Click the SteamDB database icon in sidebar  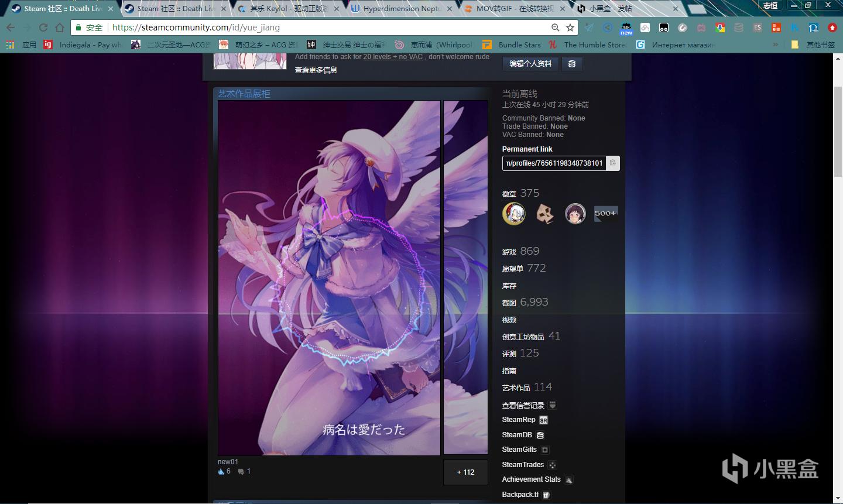(540, 435)
